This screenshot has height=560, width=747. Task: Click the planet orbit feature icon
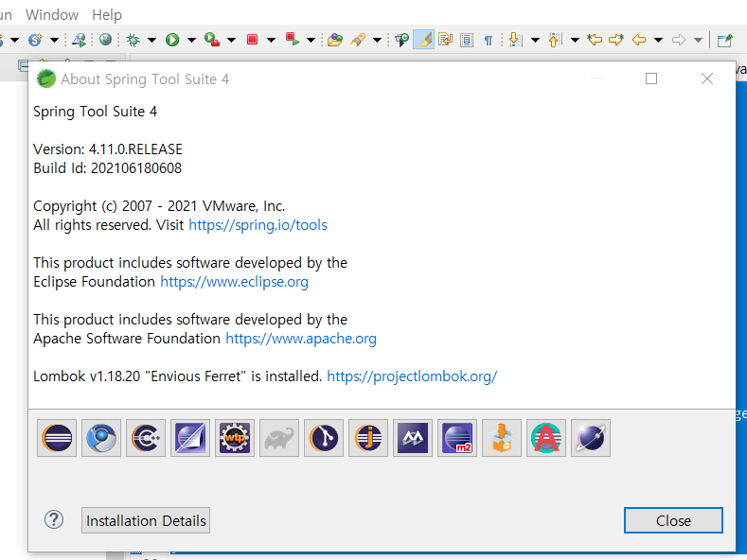click(591, 438)
